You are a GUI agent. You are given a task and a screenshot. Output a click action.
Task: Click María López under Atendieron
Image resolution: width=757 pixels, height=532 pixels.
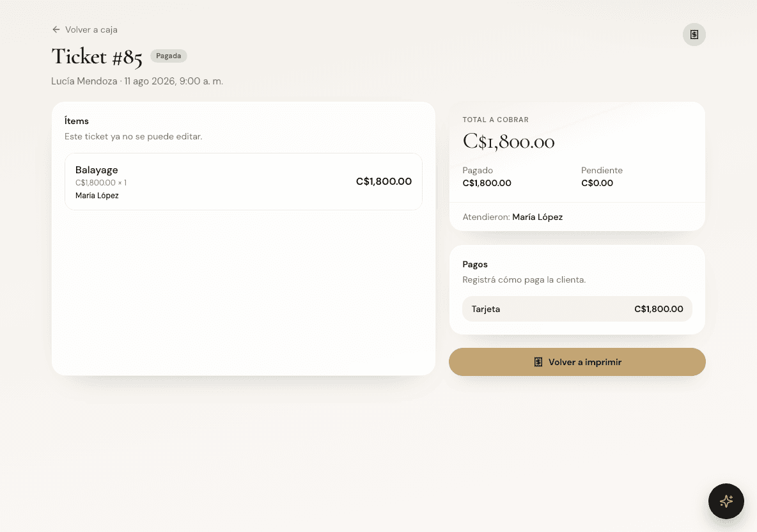click(537, 217)
